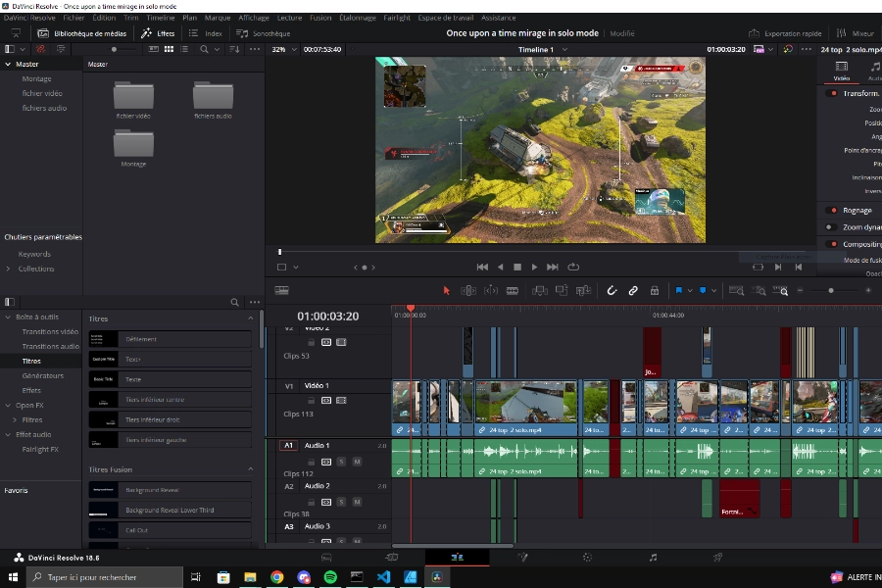Mute the Audio 2 track
Image resolution: width=882 pixels, height=588 pixels.
(357, 502)
